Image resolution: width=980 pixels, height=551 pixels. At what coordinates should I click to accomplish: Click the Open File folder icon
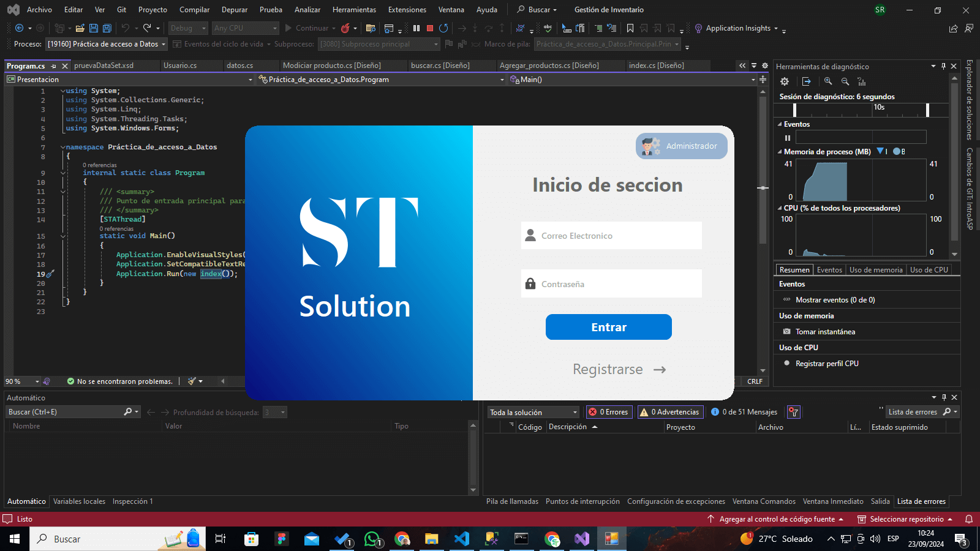pyautogui.click(x=80, y=28)
